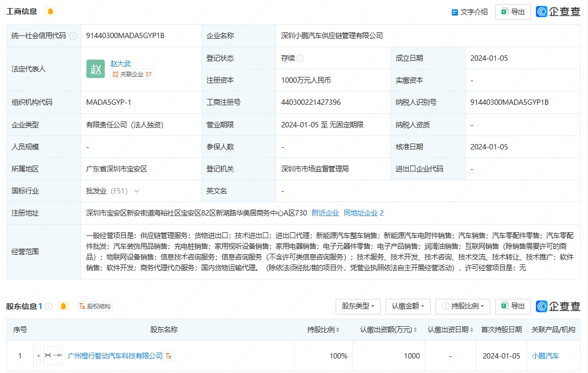This screenshot has height=373, width=588.
Task: Click the green 赵 avatar
Action: [x=95, y=69]
